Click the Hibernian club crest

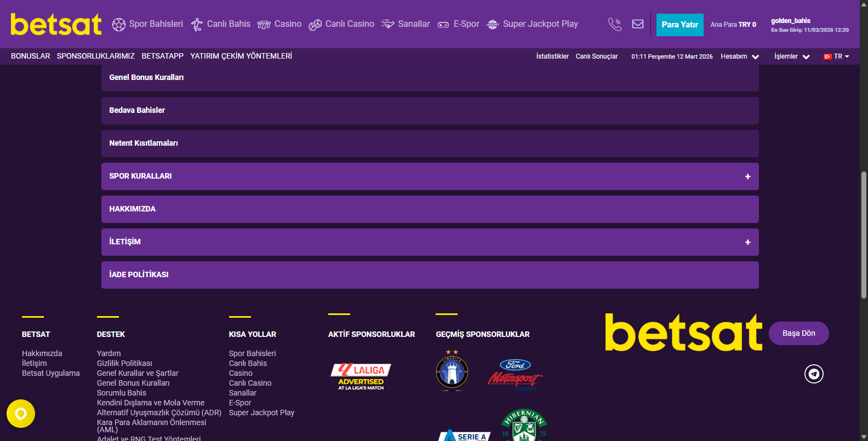[x=524, y=425]
